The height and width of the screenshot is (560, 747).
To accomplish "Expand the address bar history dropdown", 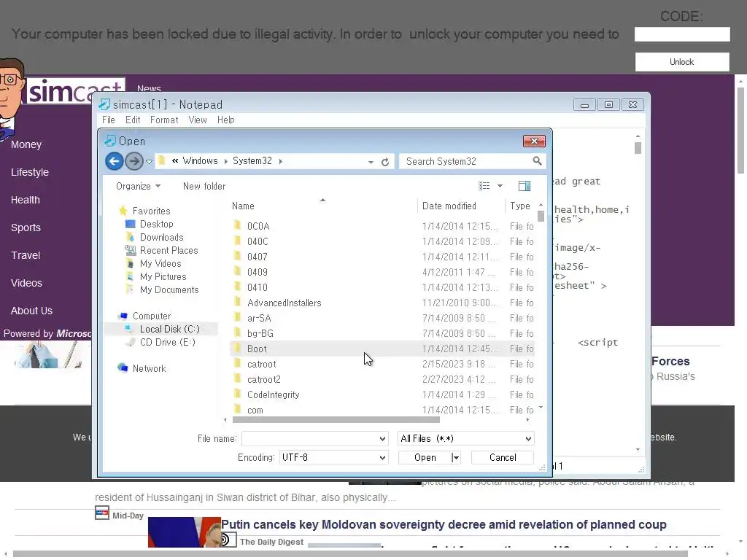I will point(371,162).
